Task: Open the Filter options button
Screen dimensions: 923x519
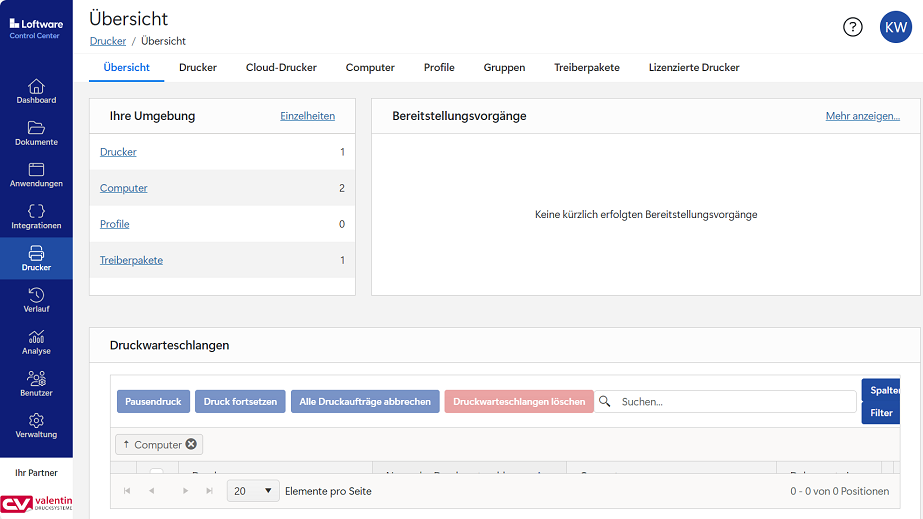Action: [x=880, y=413]
